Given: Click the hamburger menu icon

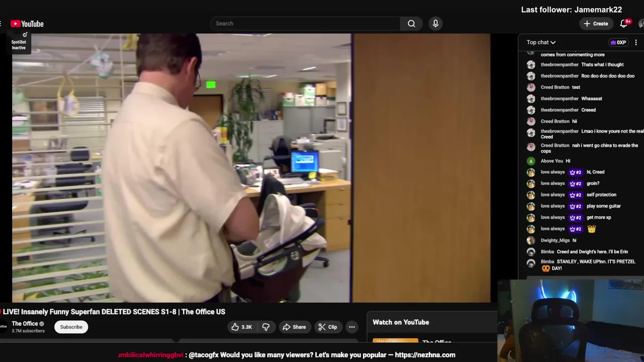Looking at the screenshot, I should (2, 24).
